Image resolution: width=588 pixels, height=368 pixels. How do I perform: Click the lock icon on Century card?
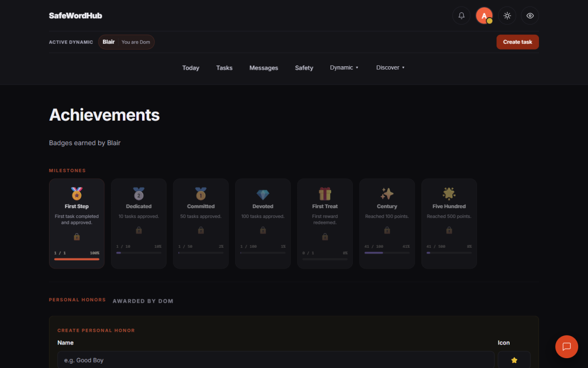point(387,230)
